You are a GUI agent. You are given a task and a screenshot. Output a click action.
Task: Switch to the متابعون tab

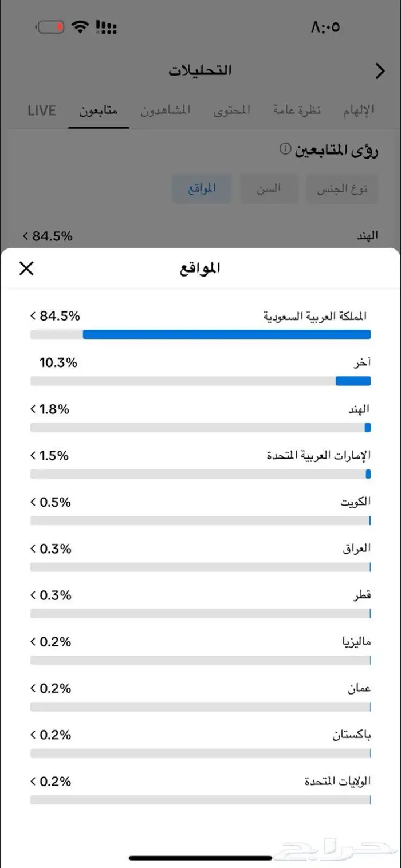[x=99, y=111]
